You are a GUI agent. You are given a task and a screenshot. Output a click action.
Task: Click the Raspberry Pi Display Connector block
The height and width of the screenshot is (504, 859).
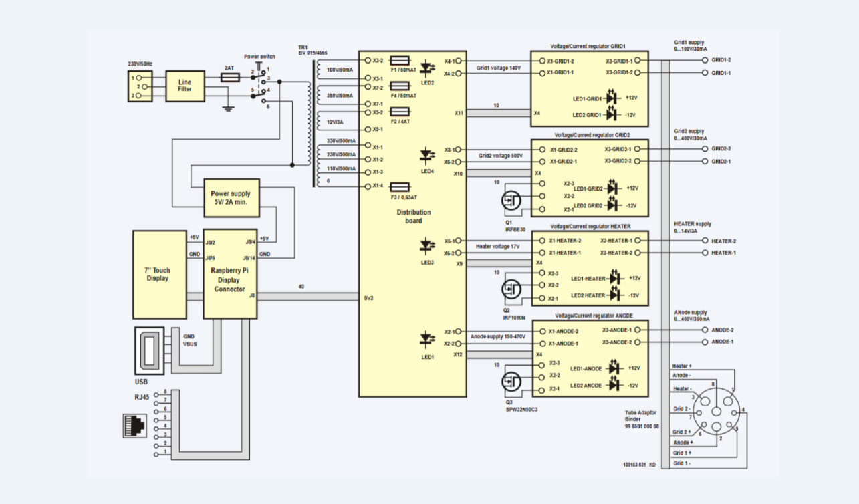pyautogui.click(x=230, y=274)
